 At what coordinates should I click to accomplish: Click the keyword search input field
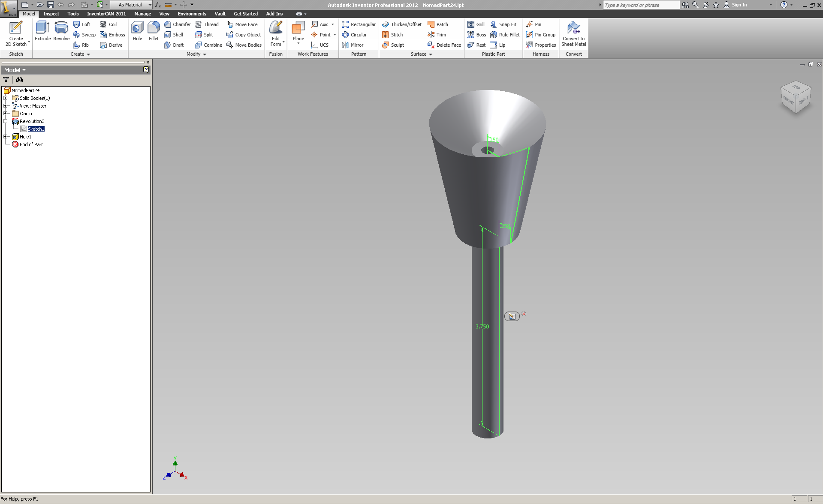click(641, 5)
